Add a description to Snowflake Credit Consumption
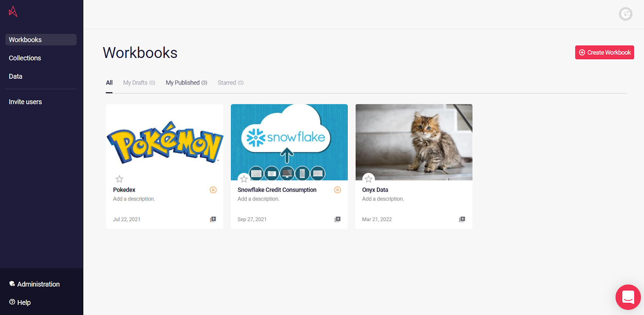 [x=258, y=199]
